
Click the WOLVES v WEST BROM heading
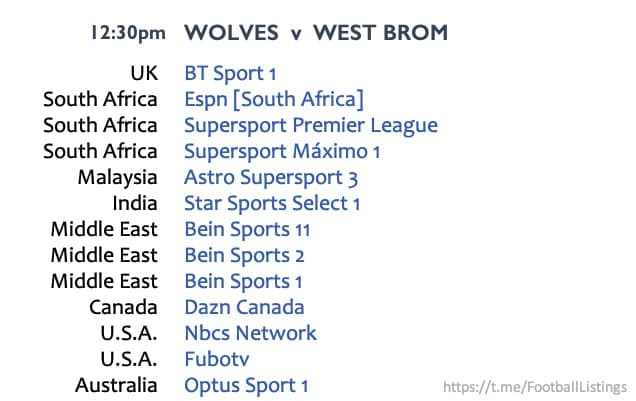tap(316, 33)
